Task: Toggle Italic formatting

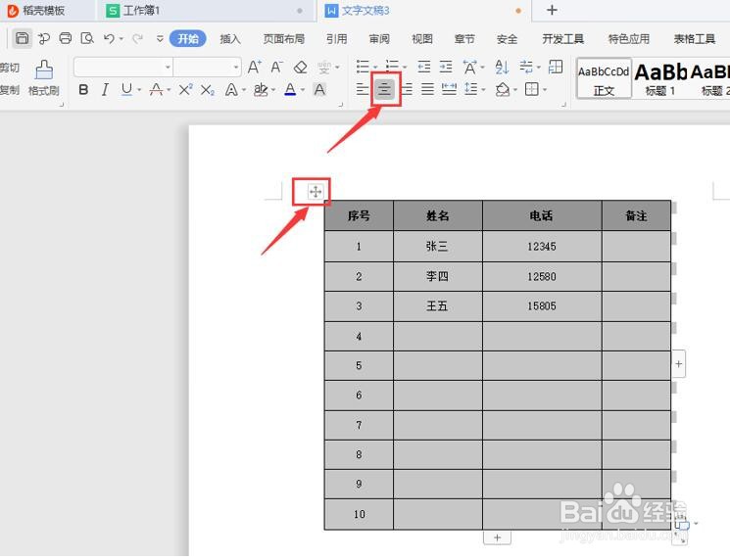Action: pyautogui.click(x=105, y=89)
